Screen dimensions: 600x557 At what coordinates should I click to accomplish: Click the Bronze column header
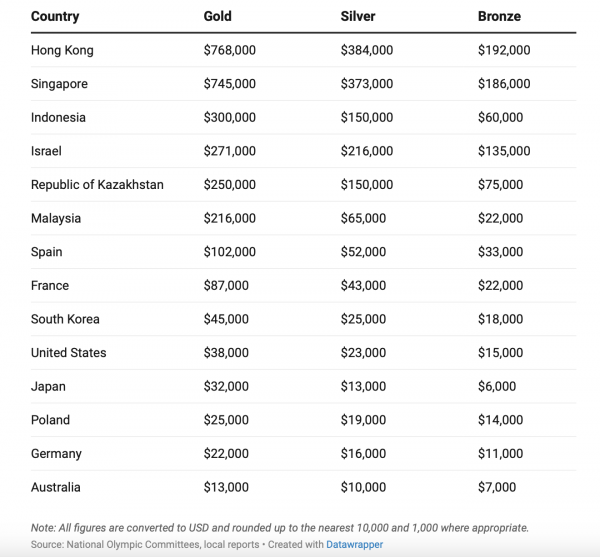(500, 17)
